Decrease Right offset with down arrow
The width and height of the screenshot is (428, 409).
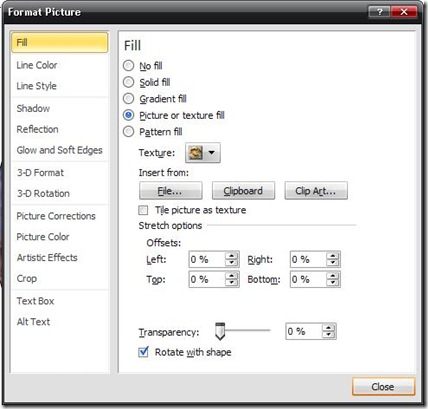click(333, 263)
